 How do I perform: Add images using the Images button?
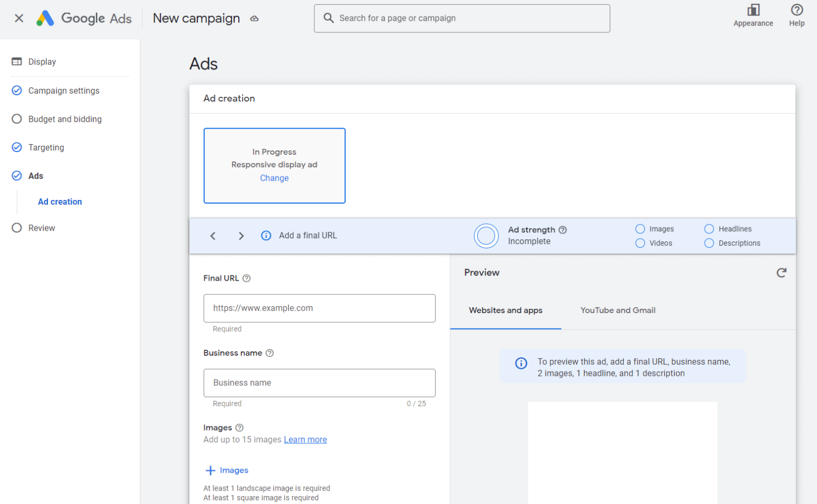tap(227, 470)
